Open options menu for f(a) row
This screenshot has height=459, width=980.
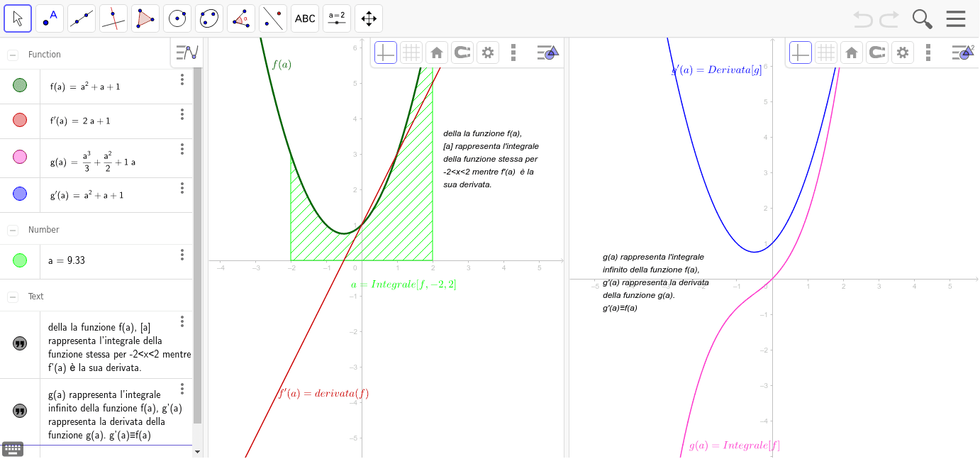[x=182, y=79]
